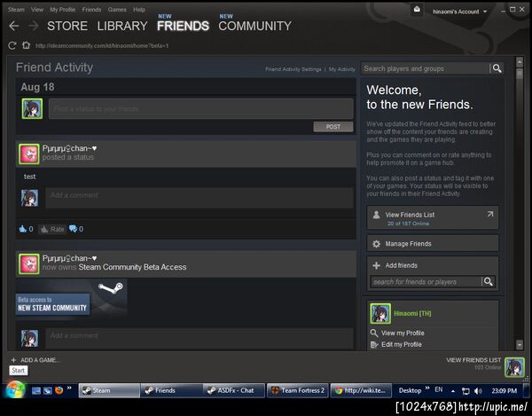Open the Steam menu
Screen dimensions: 532x416
pos(16,10)
